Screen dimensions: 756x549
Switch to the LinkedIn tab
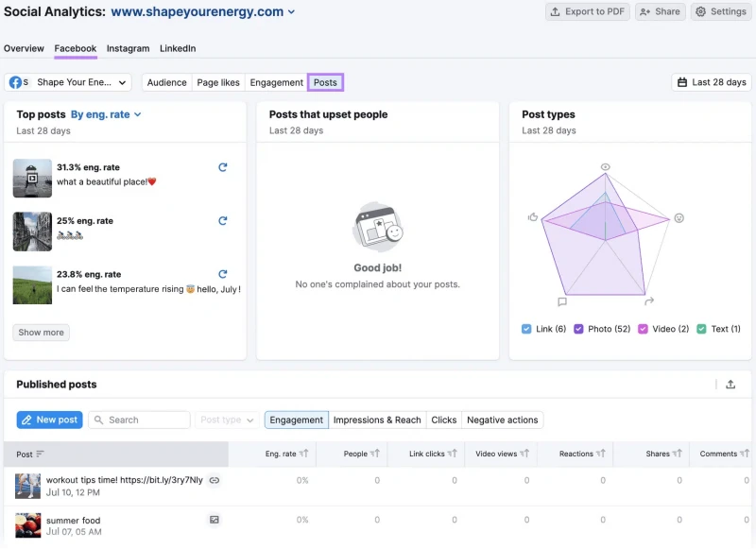pos(178,48)
